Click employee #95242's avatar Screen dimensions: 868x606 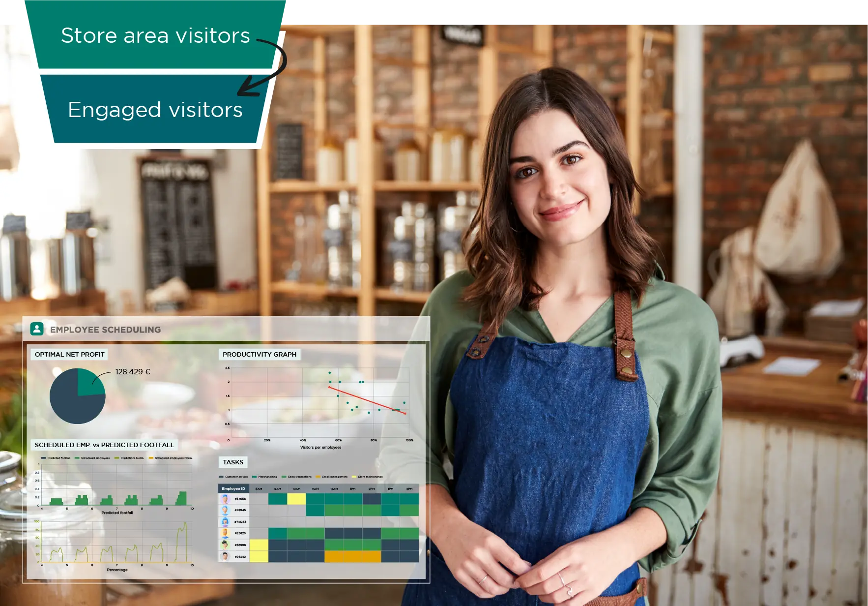pos(226,556)
